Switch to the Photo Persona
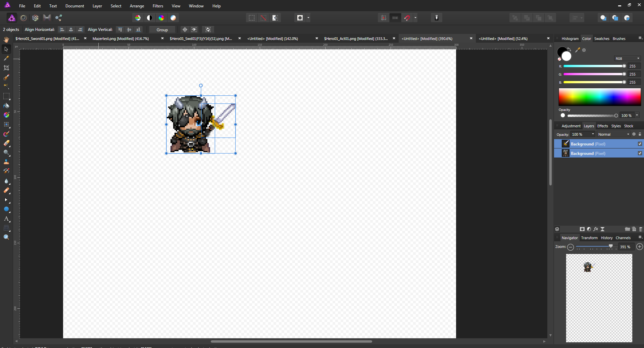This screenshot has height=348, width=644. click(x=12, y=18)
